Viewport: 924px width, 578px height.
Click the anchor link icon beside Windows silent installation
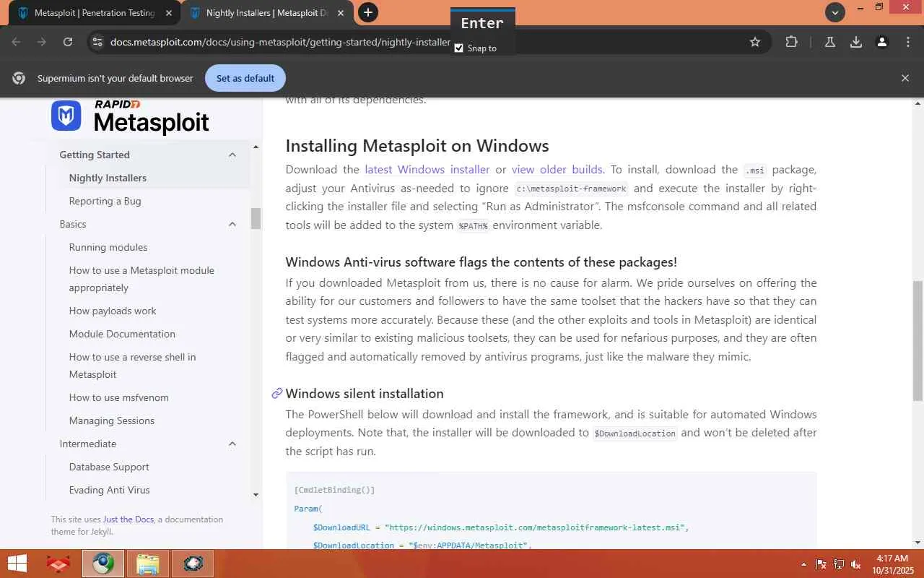pos(276,393)
